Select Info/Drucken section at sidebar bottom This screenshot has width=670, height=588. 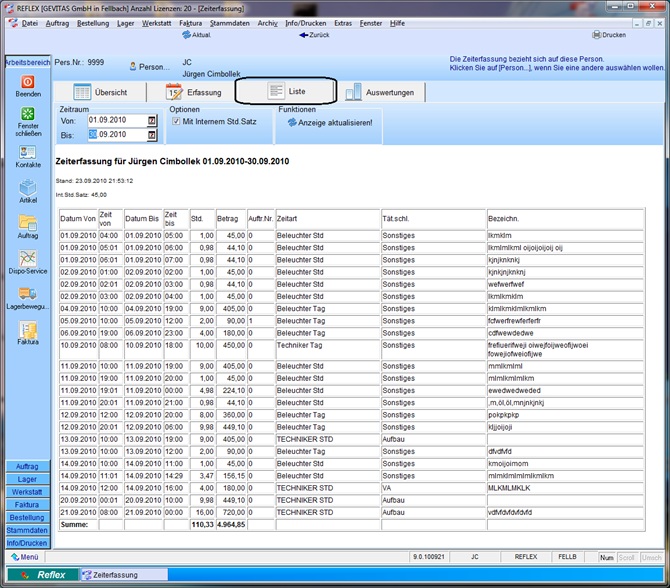click(x=27, y=543)
